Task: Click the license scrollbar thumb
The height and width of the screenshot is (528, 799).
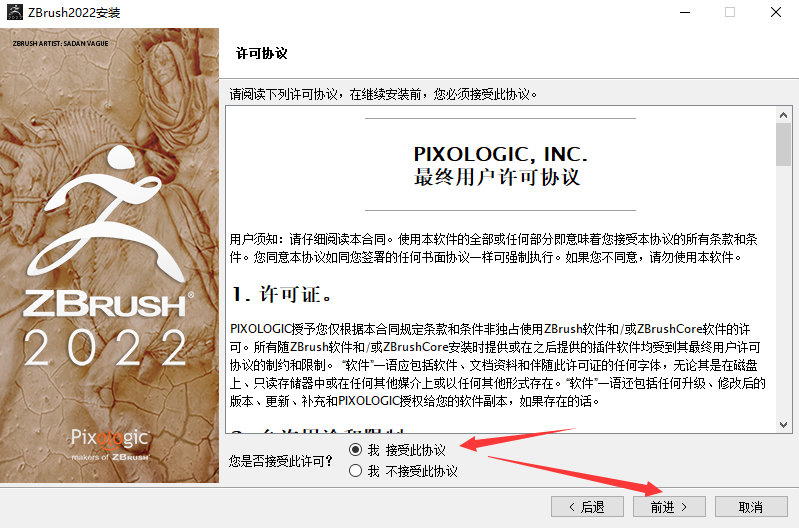Action: click(784, 144)
